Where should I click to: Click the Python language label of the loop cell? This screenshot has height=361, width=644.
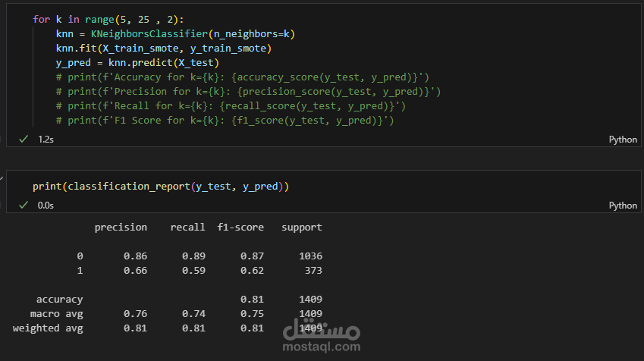point(623,140)
